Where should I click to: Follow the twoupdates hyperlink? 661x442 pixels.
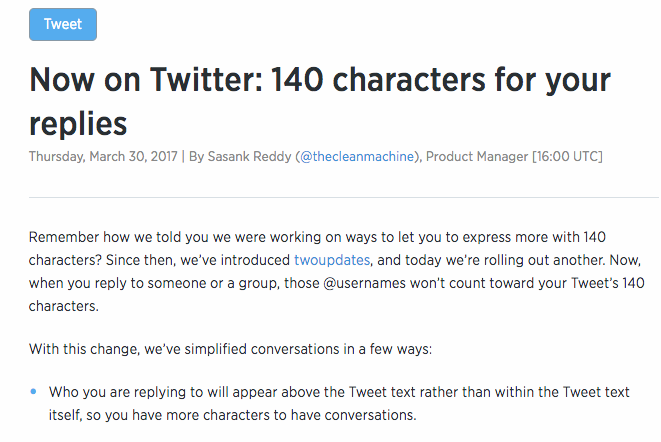[332, 260]
